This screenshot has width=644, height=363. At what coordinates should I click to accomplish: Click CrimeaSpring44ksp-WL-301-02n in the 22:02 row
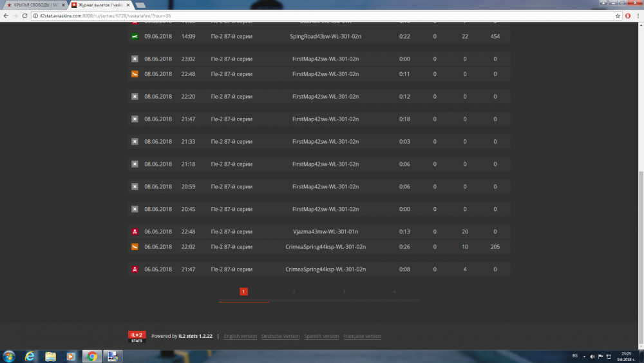pos(325,247)
